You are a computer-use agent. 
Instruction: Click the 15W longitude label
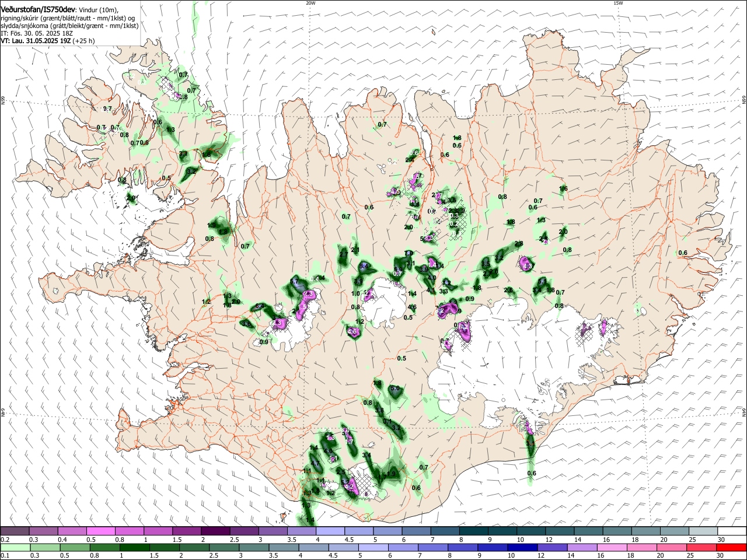pyautogui.click(x=618, y=3)
